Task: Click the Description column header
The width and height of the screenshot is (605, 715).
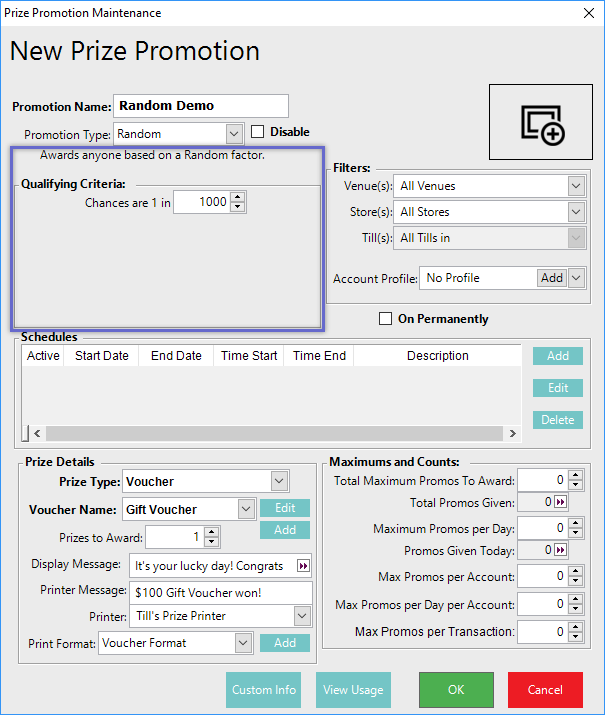Action: pyautogui.click(x=437, y=356)
